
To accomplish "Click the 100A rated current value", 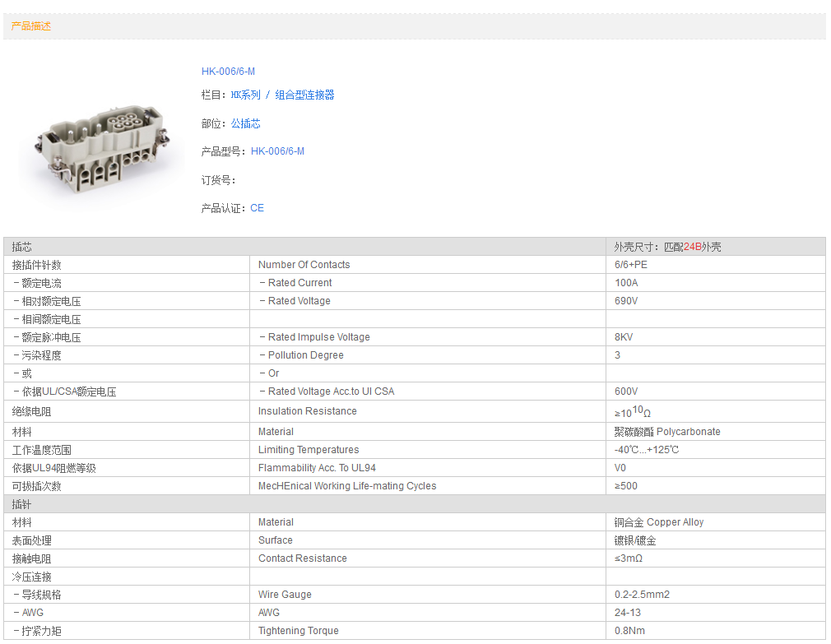I will 626,283.
